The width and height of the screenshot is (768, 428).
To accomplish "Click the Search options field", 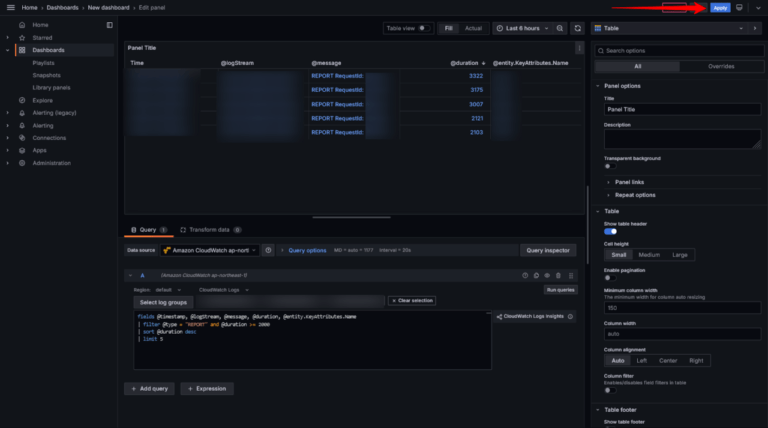I will point(679,51).
